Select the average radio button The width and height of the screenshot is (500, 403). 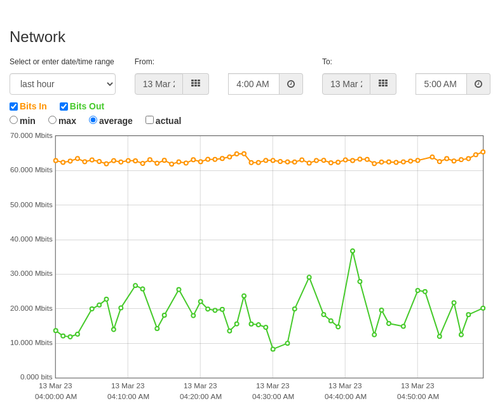93,120
